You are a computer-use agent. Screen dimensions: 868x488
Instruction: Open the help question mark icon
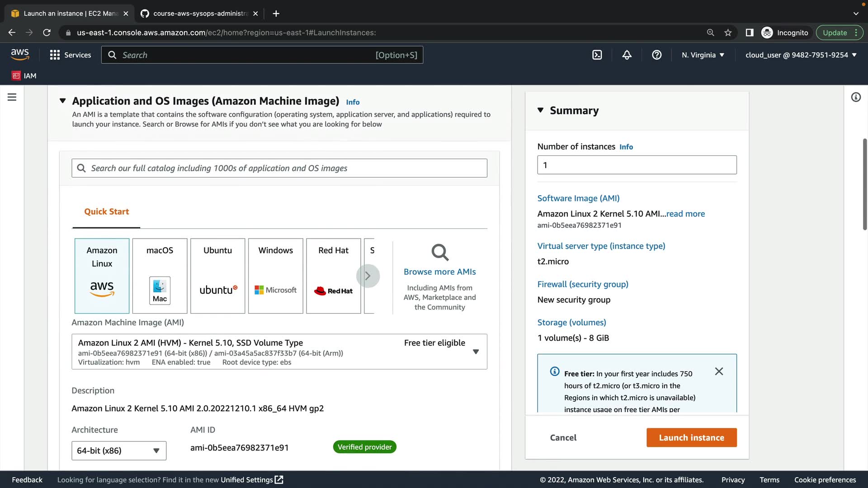coord(656,55)
